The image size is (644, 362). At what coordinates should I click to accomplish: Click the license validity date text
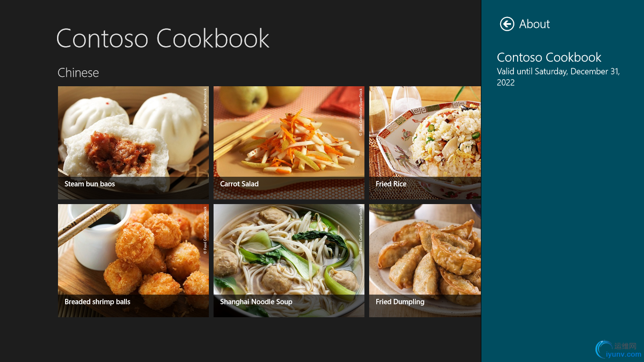559,77
